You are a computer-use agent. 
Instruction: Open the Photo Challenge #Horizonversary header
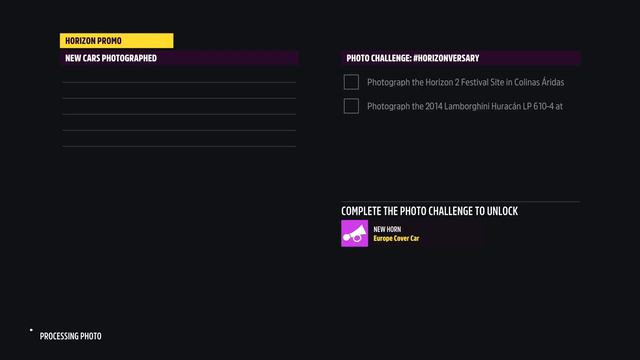[460, 58]
